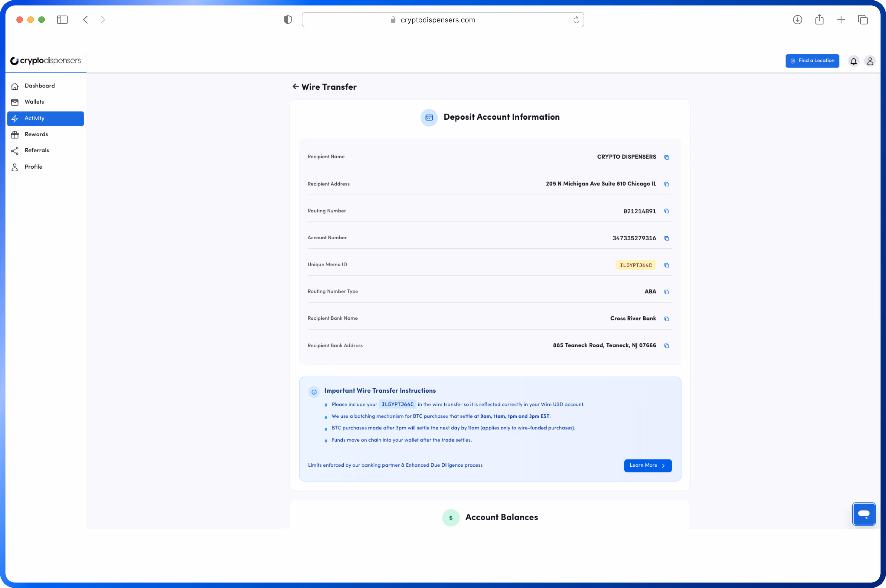Copy the Recipient Name value
The width and height of the screenshot is (886, 588).
click(x=666, y=157)
